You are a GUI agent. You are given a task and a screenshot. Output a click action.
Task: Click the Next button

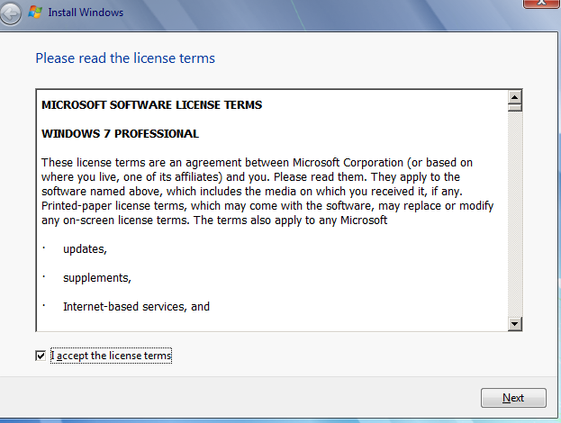(513, 398)
